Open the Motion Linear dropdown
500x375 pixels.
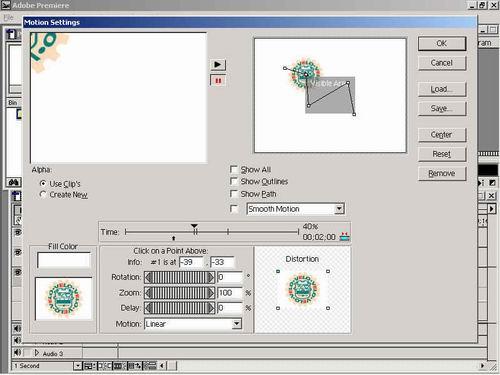click(236, 324)
